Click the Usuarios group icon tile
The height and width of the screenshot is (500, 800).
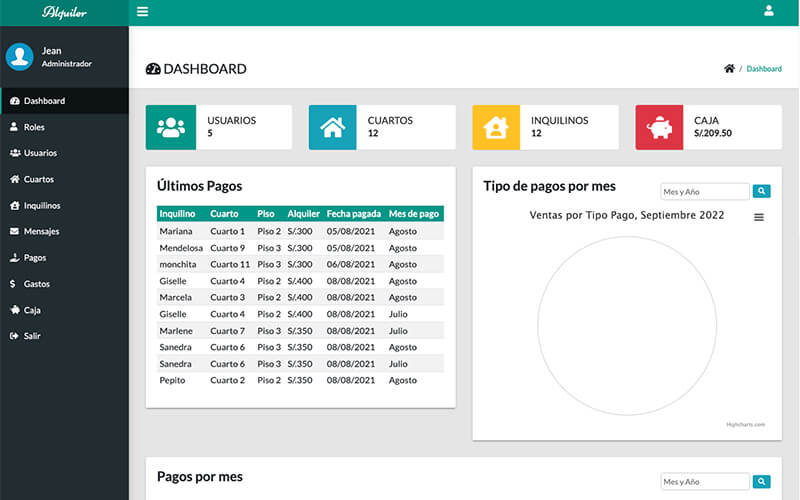(171, 127)
